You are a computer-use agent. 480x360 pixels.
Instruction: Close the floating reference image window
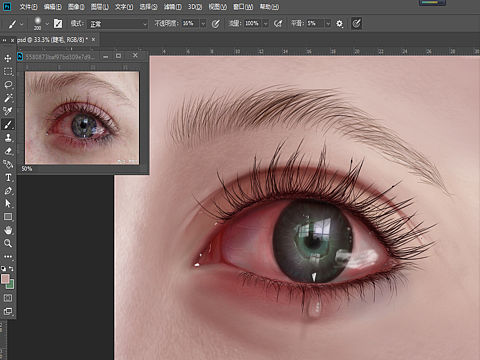pos(135,56)
